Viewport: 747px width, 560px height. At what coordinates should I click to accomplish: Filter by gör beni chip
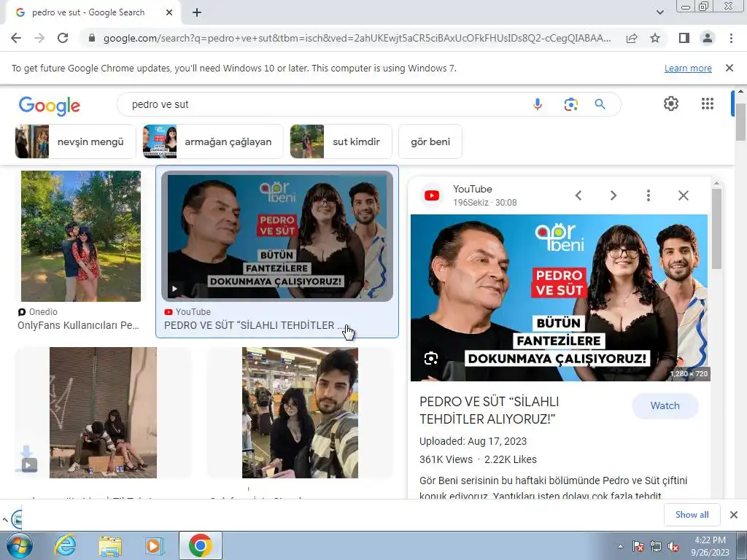coord(430,141)
